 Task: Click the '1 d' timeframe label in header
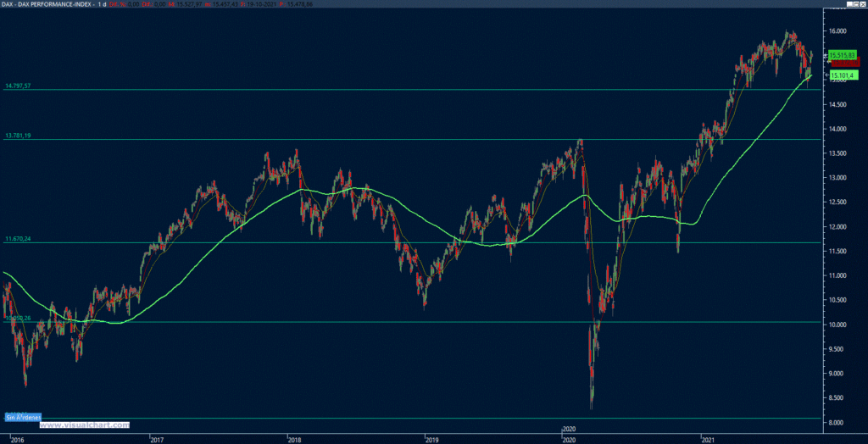tap(103, 4)
